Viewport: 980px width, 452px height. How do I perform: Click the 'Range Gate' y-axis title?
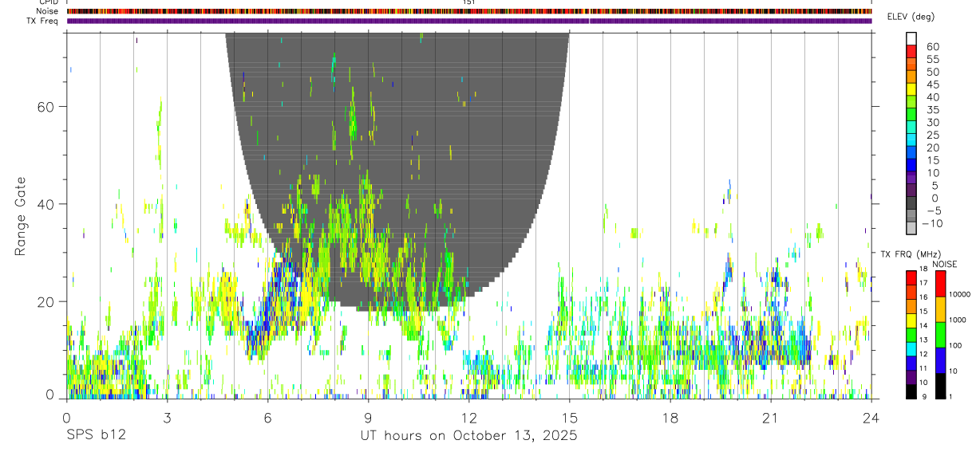tap(21, 216)
